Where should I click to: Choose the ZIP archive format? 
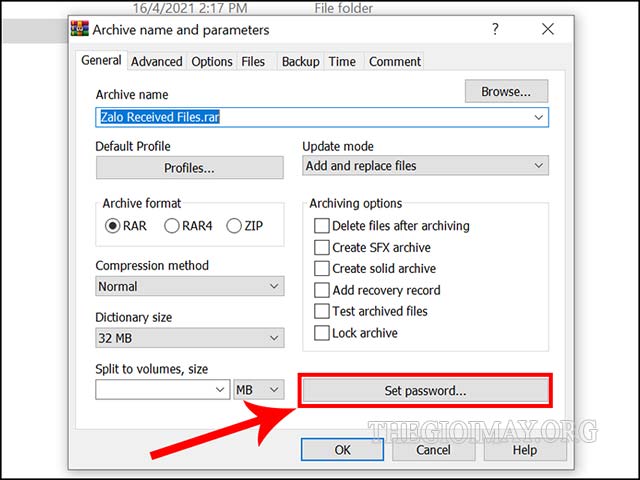coord(234,226)
